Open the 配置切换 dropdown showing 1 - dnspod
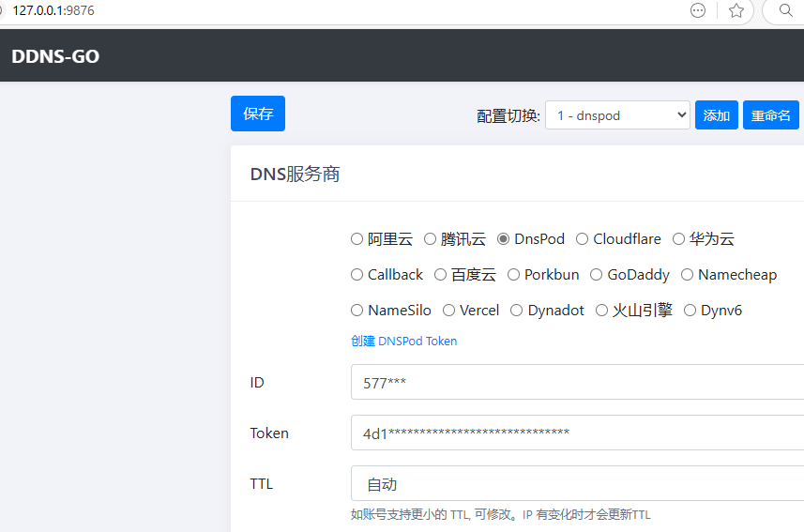 [617, 114]
